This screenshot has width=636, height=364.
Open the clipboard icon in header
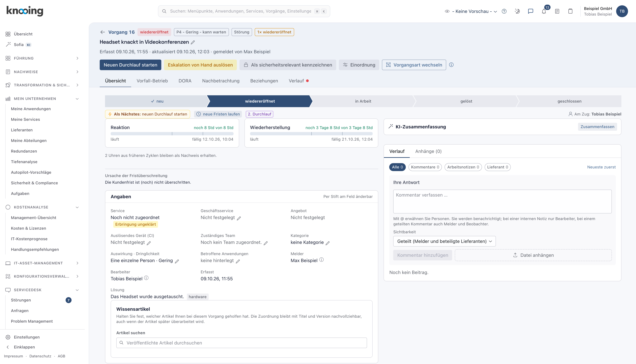(570, 11)
